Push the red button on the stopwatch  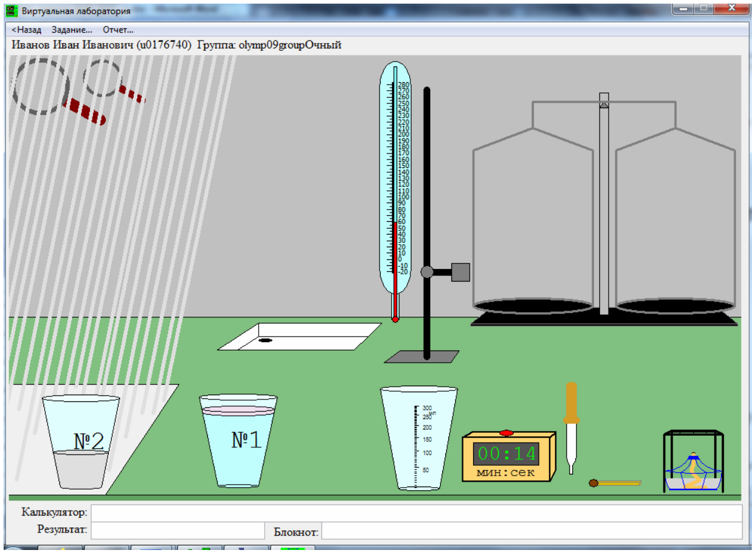[506, 433]
